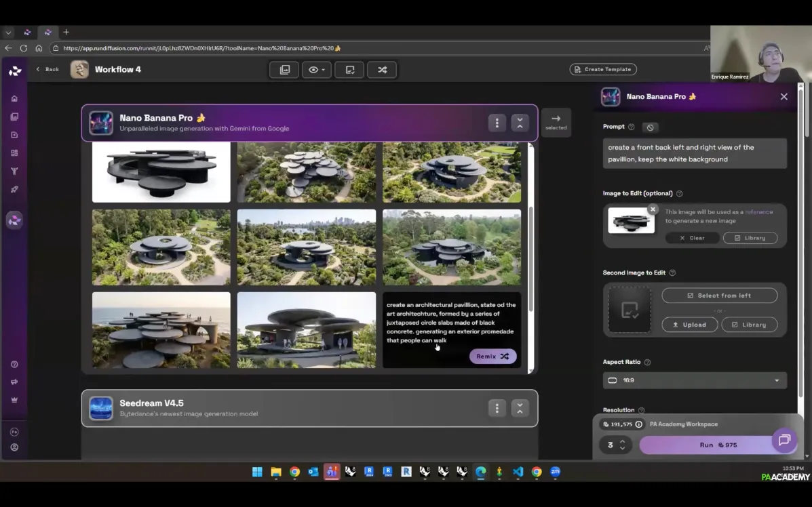
Task: Remove the reference image thumbnail
Action: [x=653, y=209]
